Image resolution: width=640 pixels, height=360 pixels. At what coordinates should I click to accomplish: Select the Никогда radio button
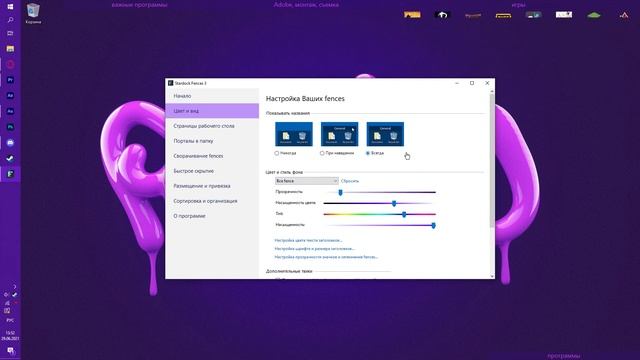277,153
